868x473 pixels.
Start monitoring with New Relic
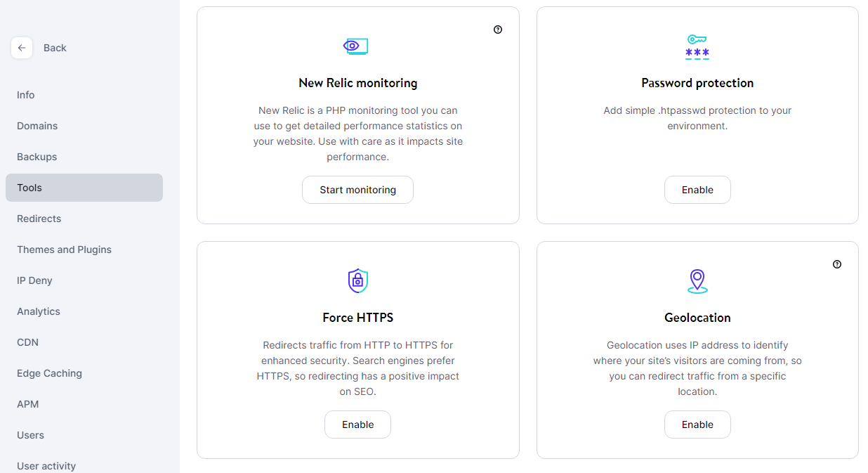coord(357,189)
